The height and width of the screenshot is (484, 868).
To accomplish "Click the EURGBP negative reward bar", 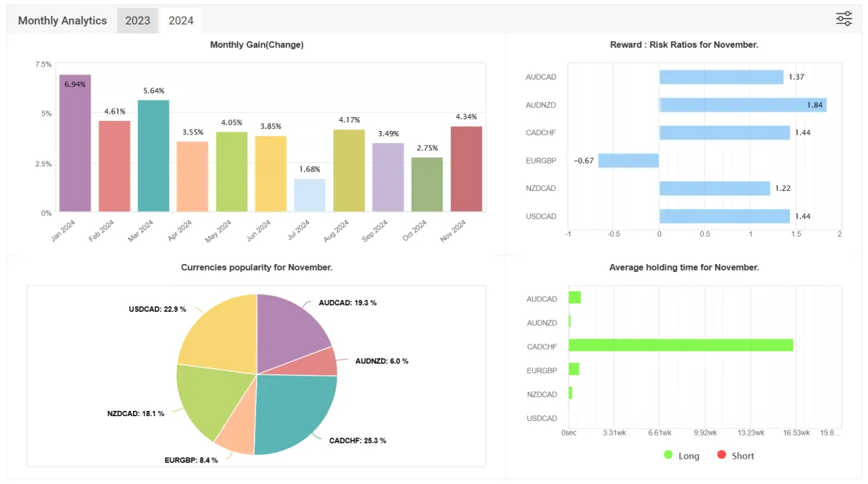I will (629, 161).
